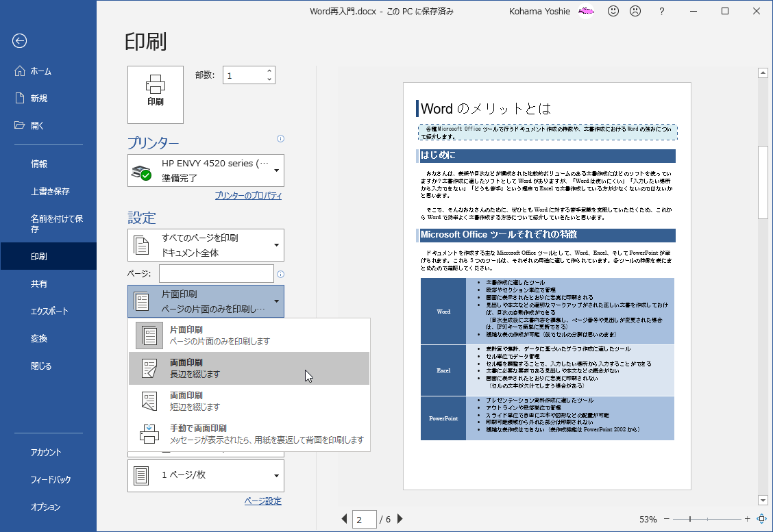Open アカウント (Account) settings
This screenshot has width=773, height=532.
tap(48, 452)
